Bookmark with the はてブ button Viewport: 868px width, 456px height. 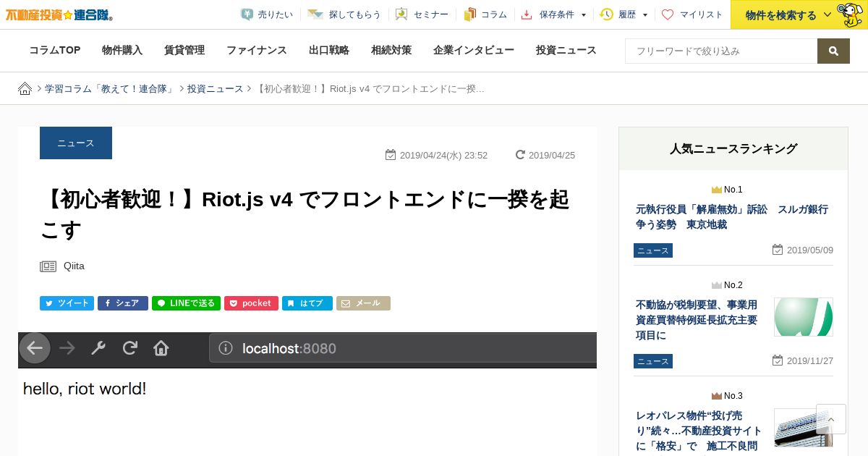(307, 303)
